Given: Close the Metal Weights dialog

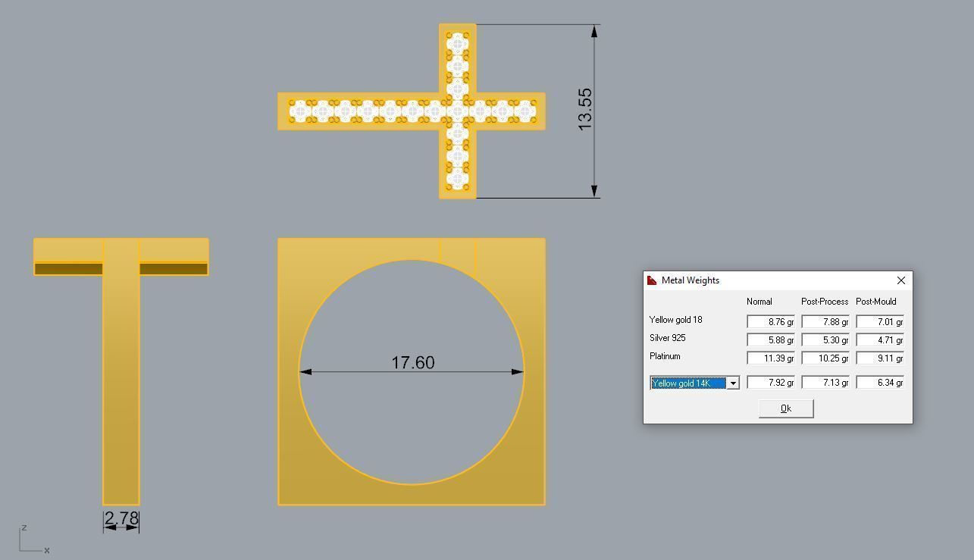Looking at the screenshot, I should point(900,280).
